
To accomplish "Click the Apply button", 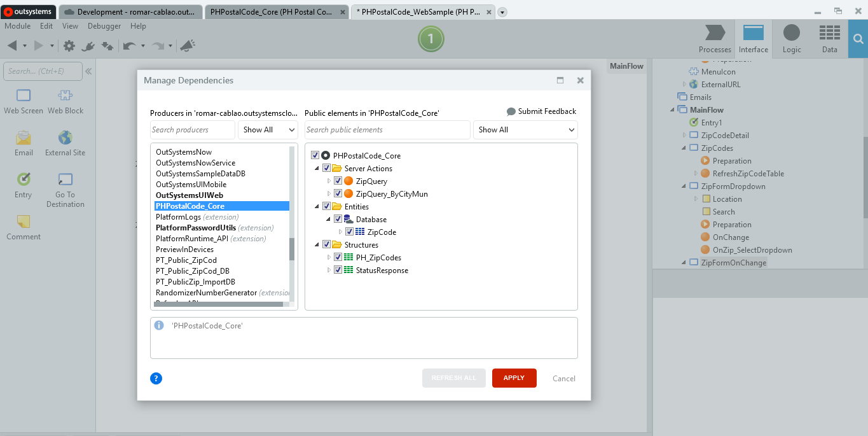I will coord(514,378).
